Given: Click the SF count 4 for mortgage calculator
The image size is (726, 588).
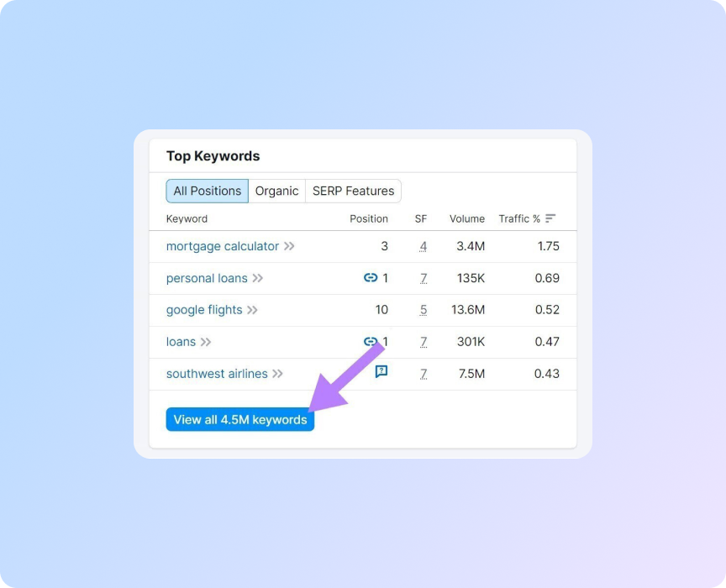Looking at the screenshot, I should point(423,246).
